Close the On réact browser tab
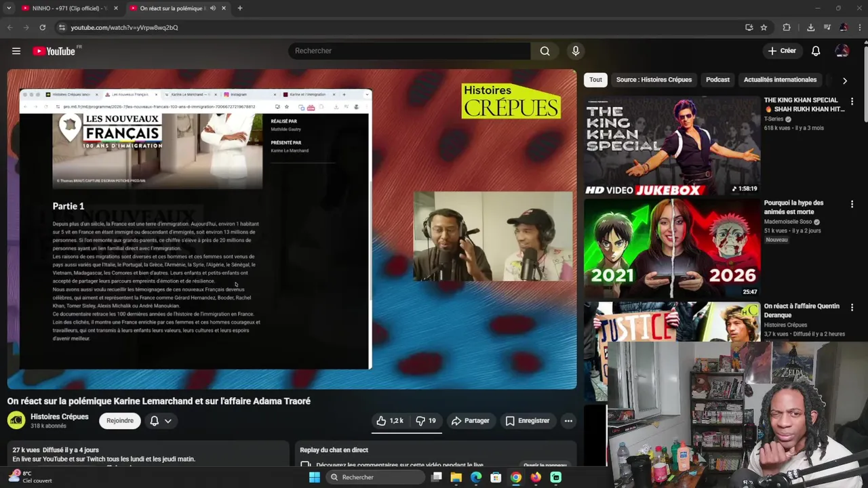Screen dimensions: 868x488 pos(224,8)
